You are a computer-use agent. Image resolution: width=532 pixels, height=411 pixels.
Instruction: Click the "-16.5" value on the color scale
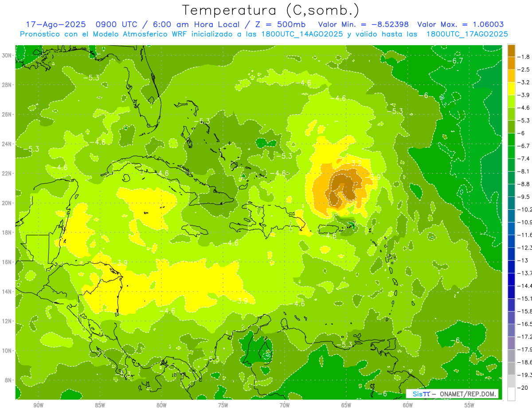tap(524, 324)
